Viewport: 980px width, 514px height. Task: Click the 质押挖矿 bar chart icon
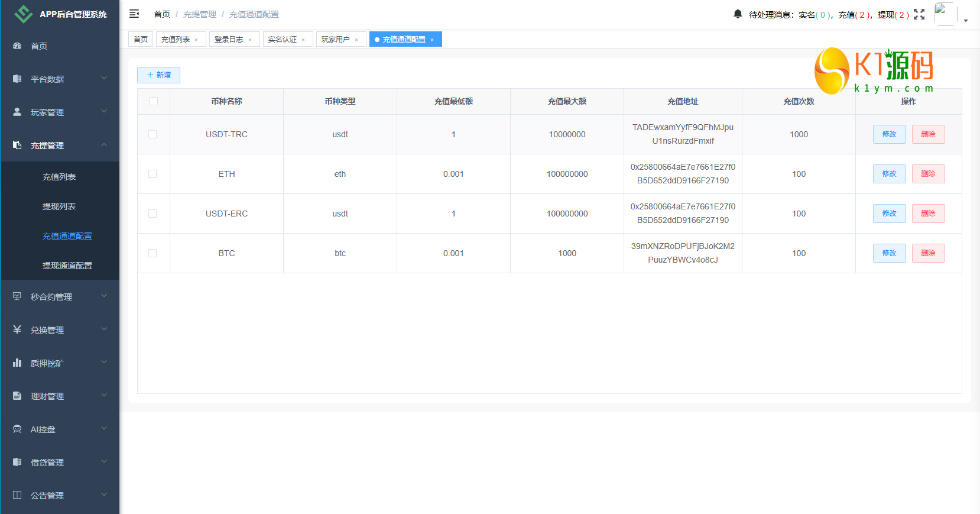click(17, 363)
